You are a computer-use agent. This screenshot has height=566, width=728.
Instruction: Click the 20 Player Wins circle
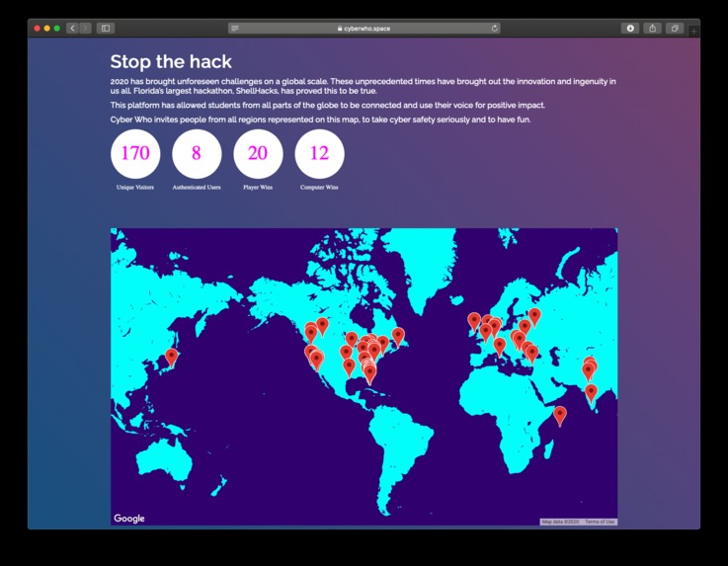coord(258,154)
